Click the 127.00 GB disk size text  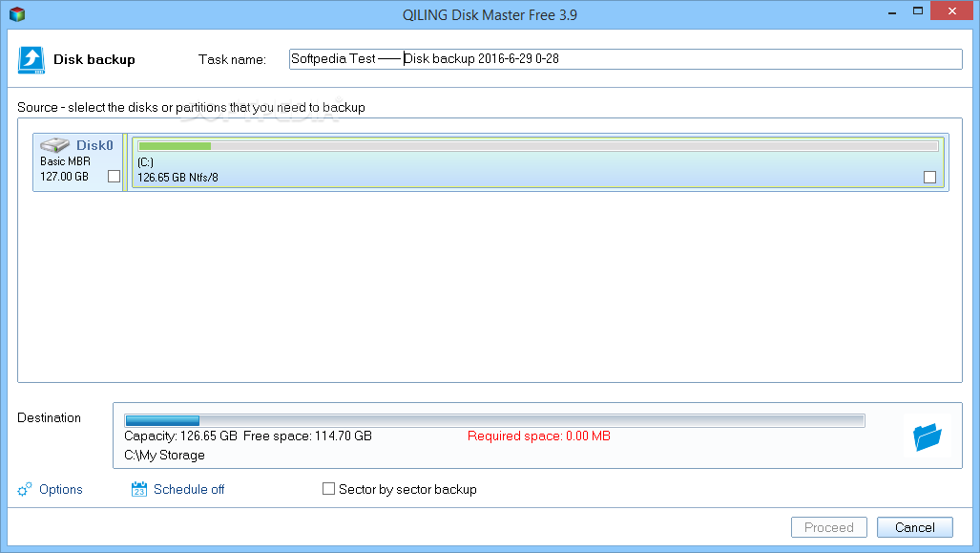[64, 177]
